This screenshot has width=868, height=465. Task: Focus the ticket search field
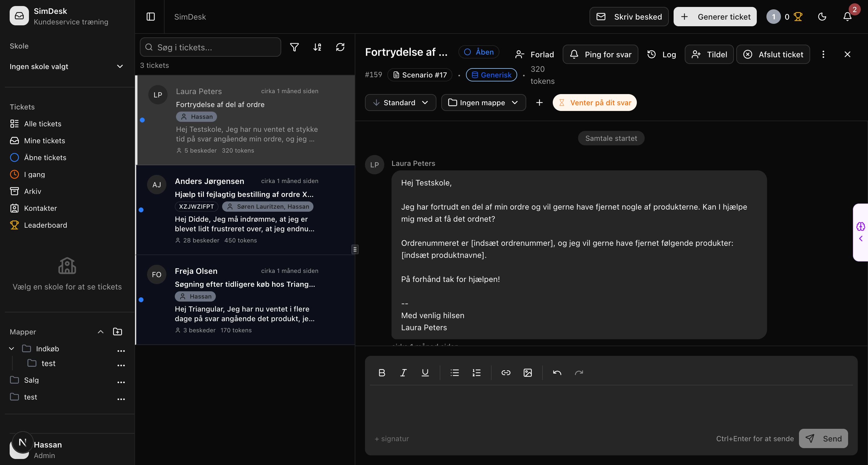(x=210, y=47)
